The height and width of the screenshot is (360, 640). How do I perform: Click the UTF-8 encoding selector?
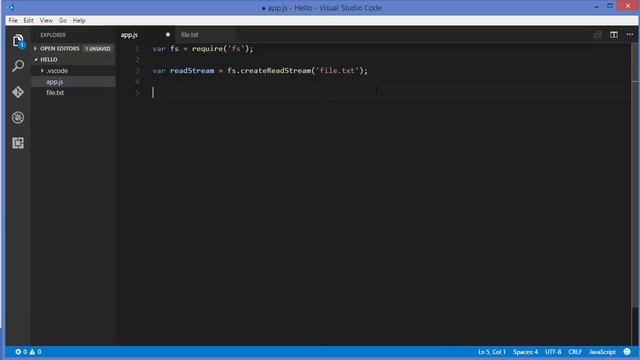click(x=553, y=352)
